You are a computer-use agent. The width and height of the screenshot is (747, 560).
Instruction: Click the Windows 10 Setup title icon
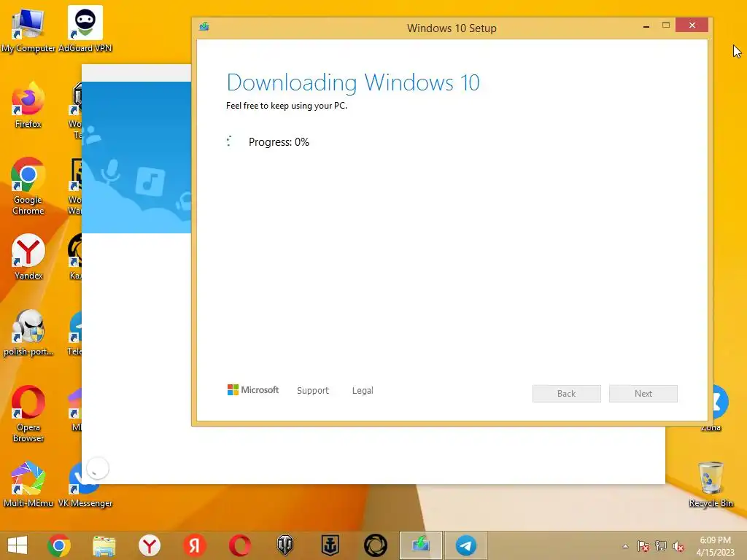pos(204,26)
